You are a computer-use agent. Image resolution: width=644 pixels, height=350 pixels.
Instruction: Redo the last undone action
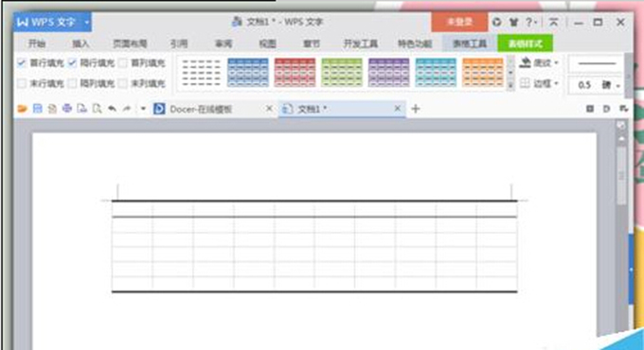pyautogui.click(x=127, y=109)
